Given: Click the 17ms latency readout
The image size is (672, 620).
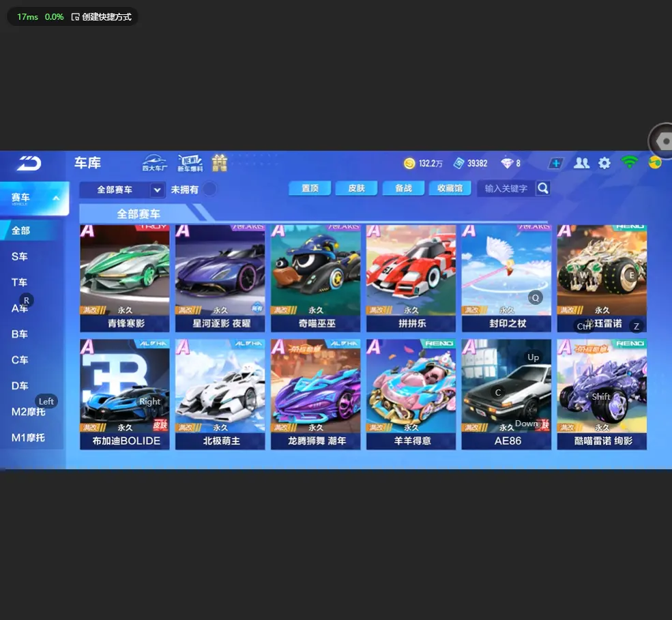Looking at the screenshot, I should point(27,16).
